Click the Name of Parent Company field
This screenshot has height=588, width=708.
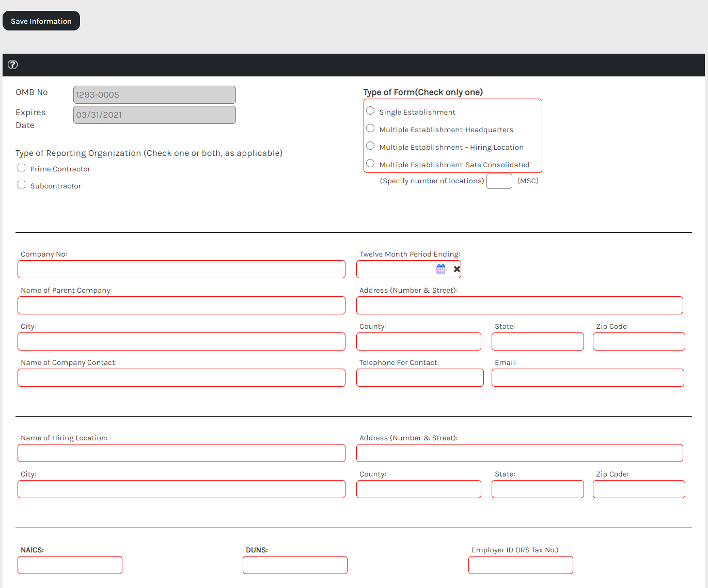pyautogui.click(x=181, y=306)
